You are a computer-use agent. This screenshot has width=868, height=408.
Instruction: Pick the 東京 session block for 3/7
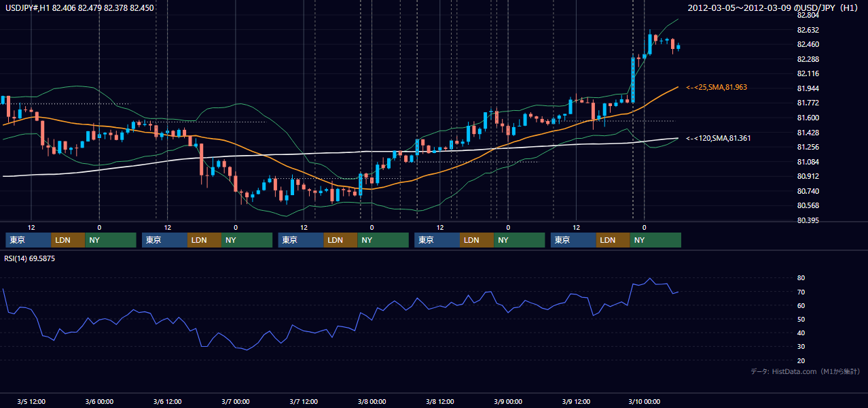pyautogui.click(x=301, y=240)
